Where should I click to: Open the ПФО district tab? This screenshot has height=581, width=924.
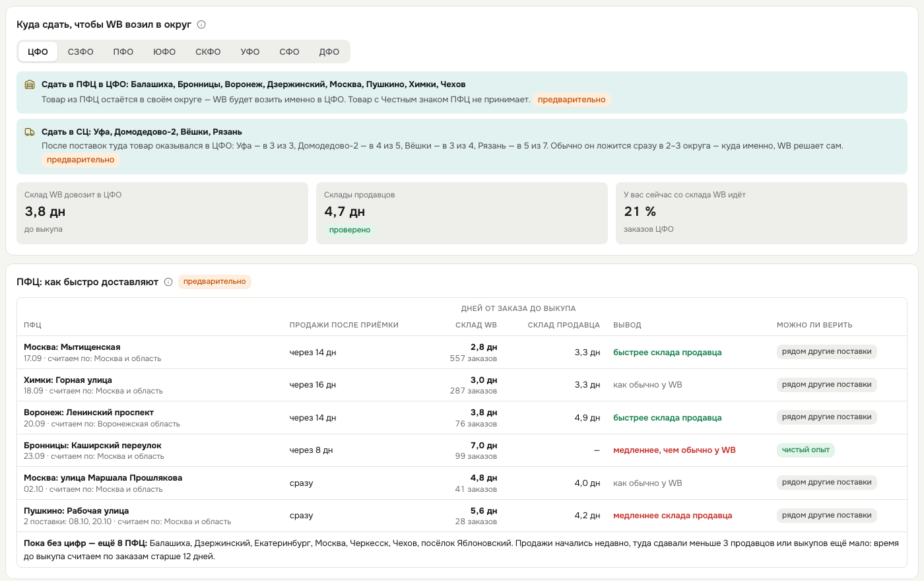(x=123, y=51)
